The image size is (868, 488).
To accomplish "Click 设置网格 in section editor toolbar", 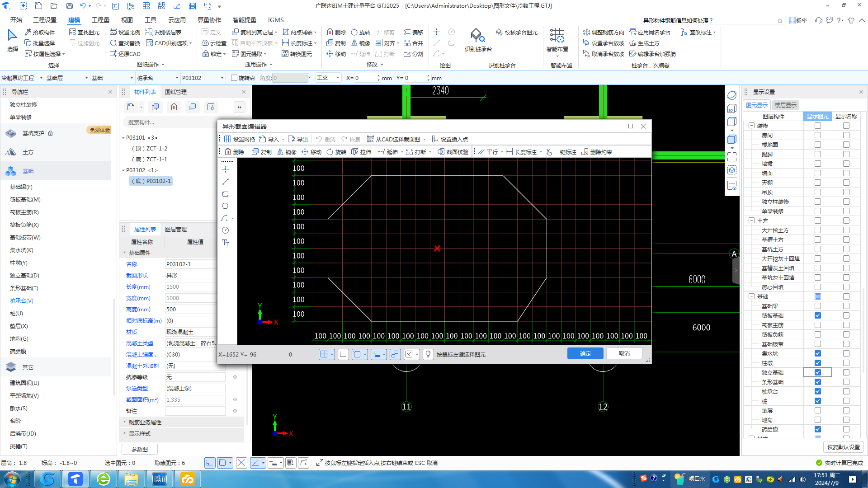I will (240, 139).
